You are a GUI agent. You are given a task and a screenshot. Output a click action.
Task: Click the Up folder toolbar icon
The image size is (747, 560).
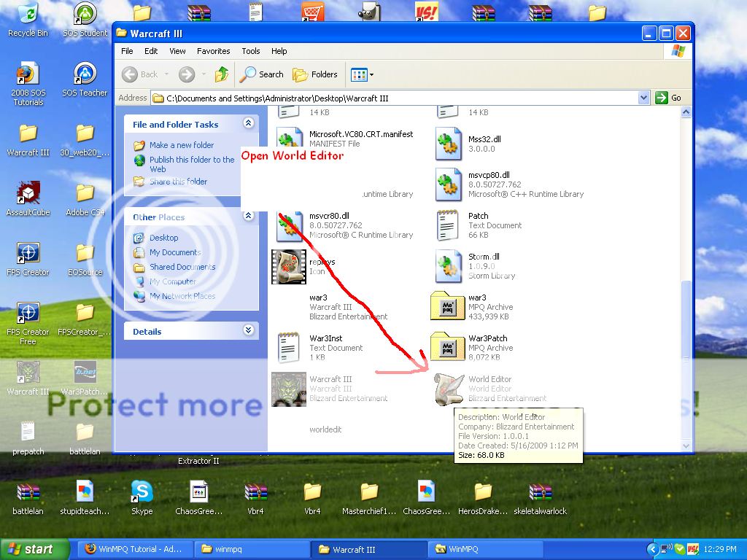pyautogui.click(x=222, y=74)
